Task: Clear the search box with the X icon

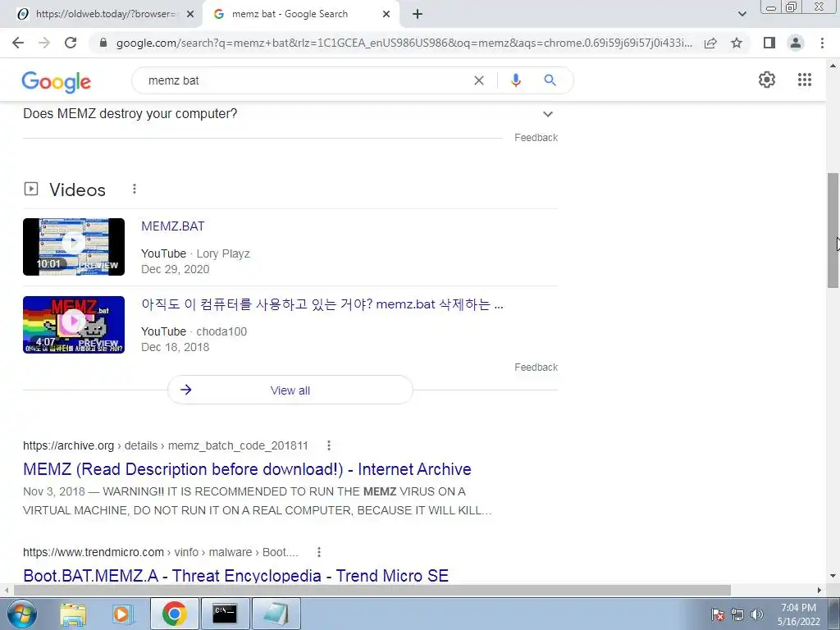Action: pos(479,80)
